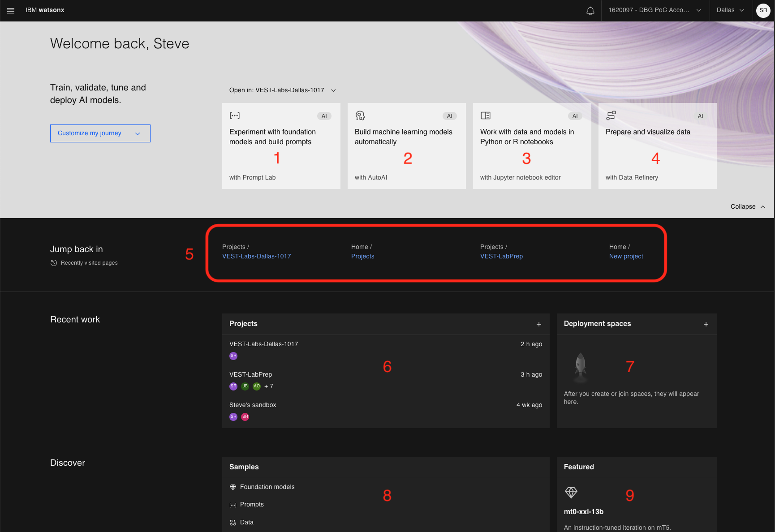Viewport: 775px width, 532px height.
Task: Open Work with data in notebooks card
Action: (x=532, y=146)
